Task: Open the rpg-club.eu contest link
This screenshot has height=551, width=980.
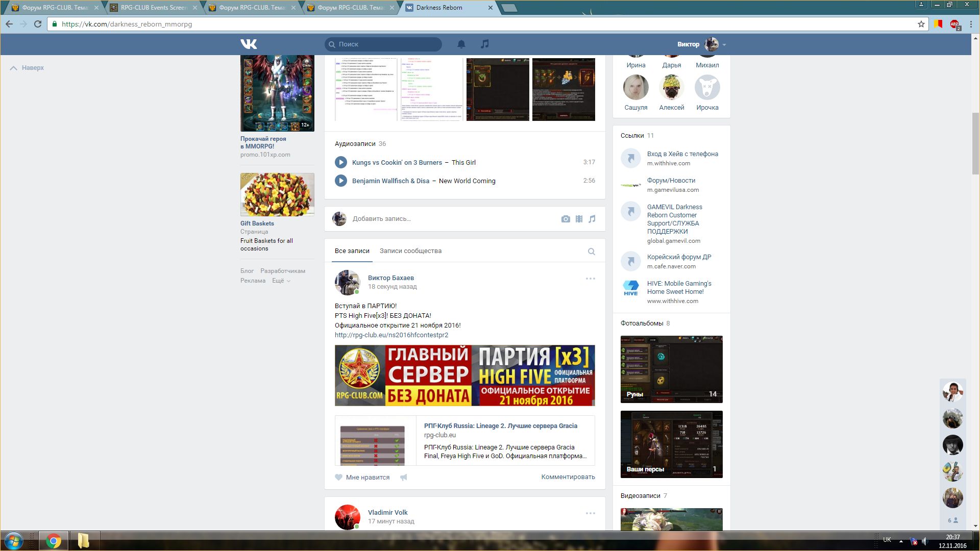Action: click(391, 335)
